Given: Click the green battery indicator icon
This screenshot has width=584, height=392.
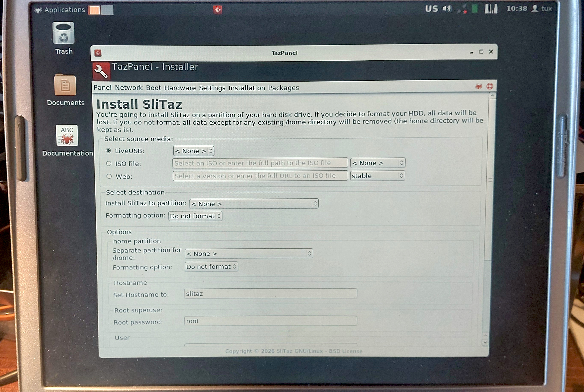Looking at the screenshot, I should click(474, 9).
